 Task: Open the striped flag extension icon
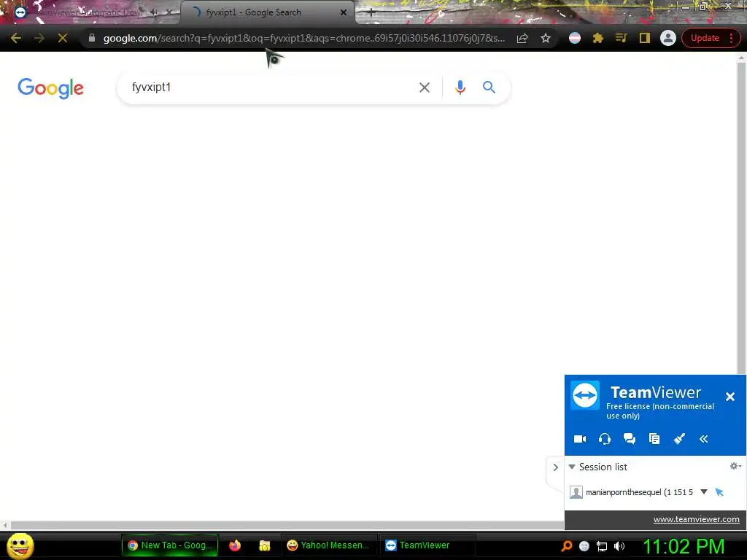(575, 38)
